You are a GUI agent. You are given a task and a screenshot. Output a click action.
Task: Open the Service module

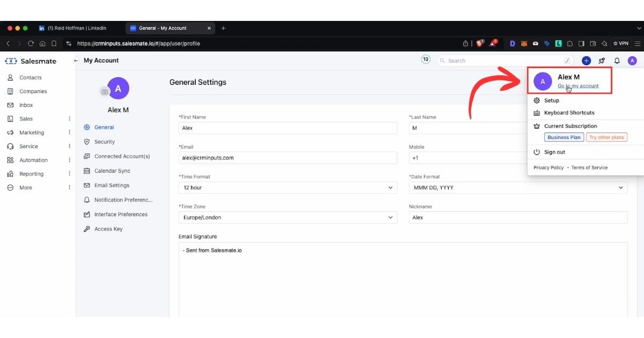(x=28, y=146)
